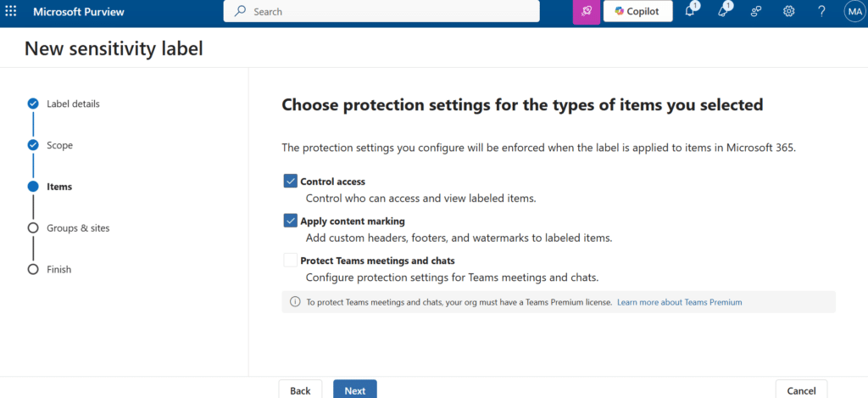Enable Protect Teams meetings and chats checkbox
Screen dimensions: 868x398
[291, 261]
